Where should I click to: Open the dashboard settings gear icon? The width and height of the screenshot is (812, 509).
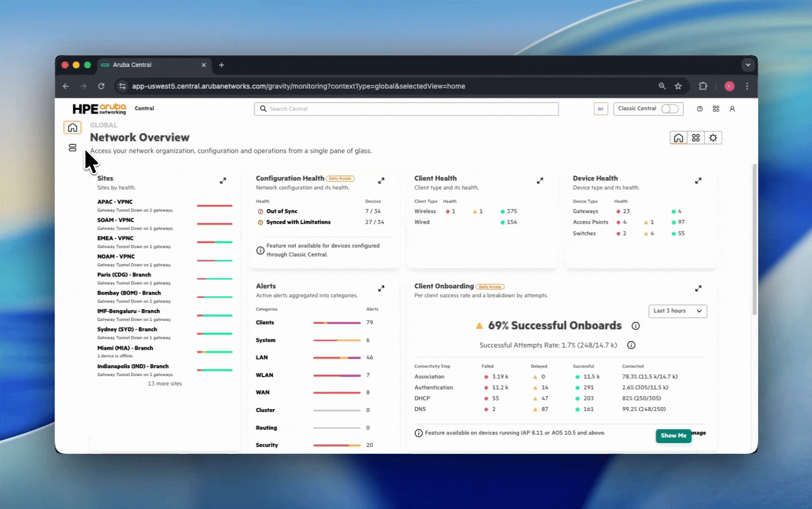(x=713, y=138)
